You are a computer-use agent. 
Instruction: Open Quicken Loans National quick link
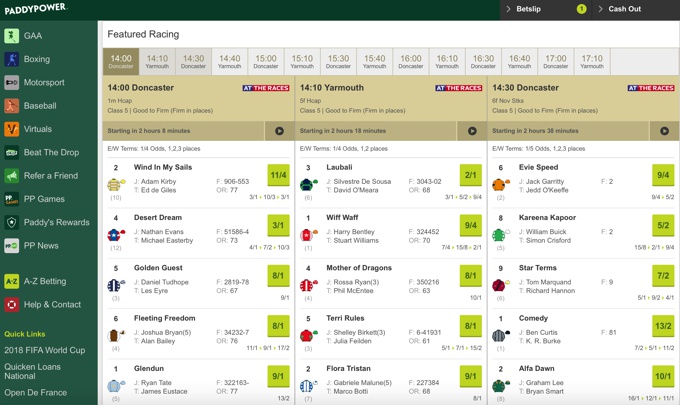[x=33, y=371]
